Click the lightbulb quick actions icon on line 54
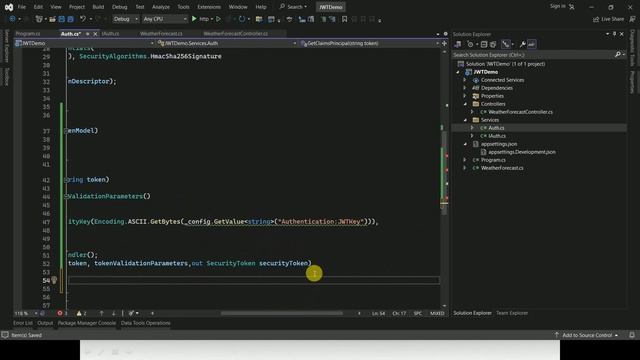This screenshot has height=360, width=640. (x=54, y=280)
